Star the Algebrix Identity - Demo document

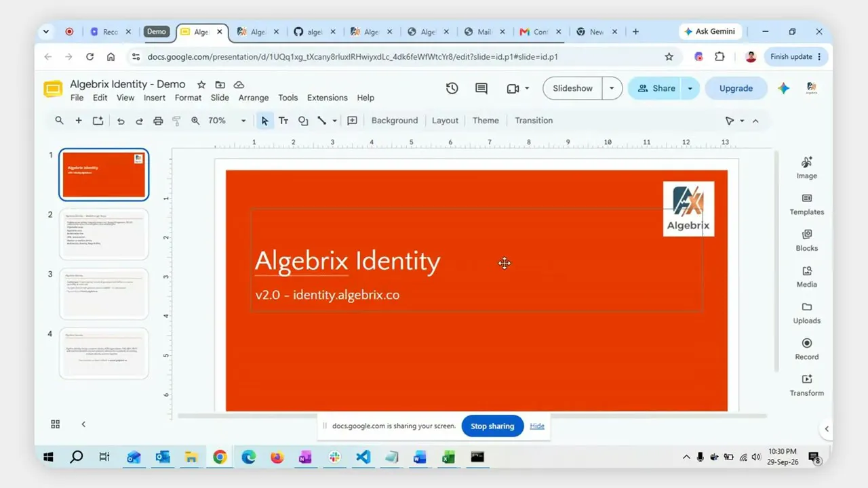[x=201, y=85]
